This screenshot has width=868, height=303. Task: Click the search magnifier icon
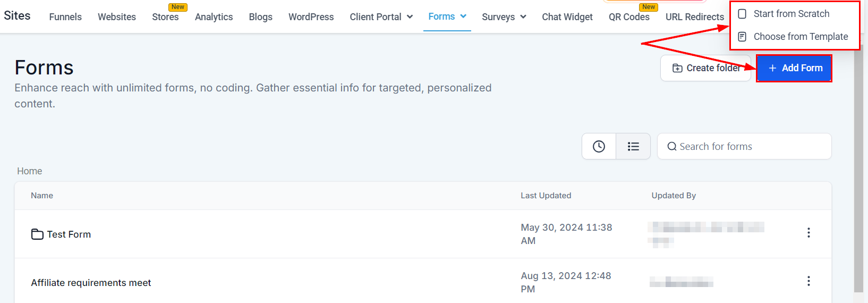coord(672,147)
